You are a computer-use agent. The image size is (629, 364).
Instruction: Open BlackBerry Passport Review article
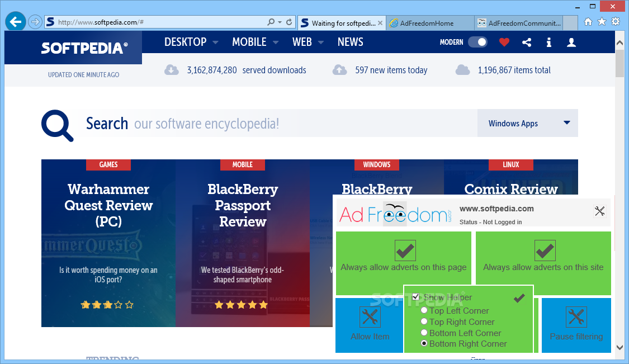pyautogui.click(x=243, y=205)
